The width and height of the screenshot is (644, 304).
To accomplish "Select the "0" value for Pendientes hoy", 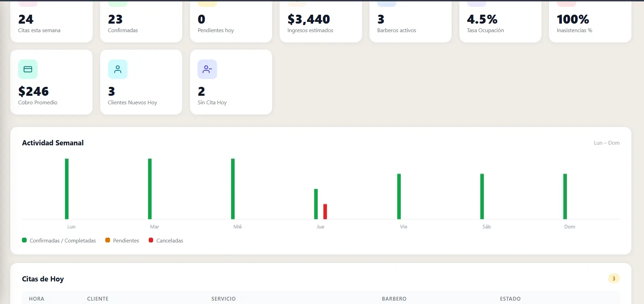I will (202, 19).
